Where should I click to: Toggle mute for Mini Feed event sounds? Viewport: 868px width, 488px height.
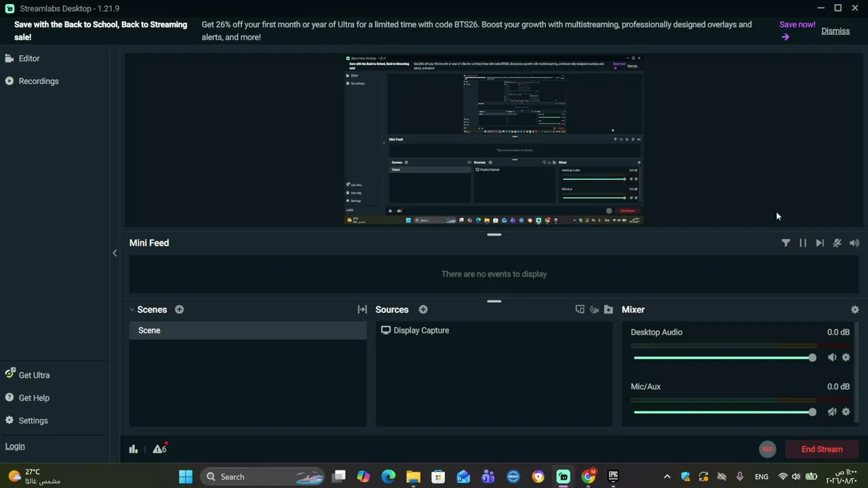(837, 243)
